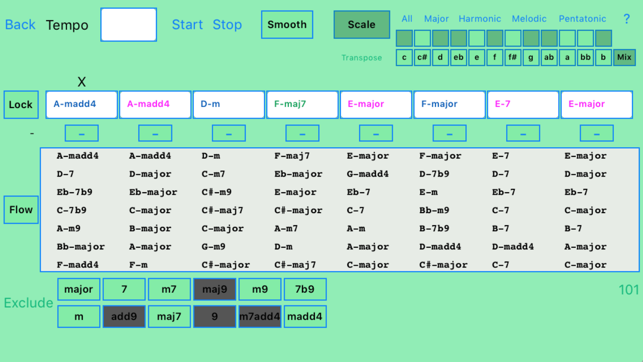Select the Pentatonic scale filter
Viewport: 643px width, 362px height.
tap(582, 19)
